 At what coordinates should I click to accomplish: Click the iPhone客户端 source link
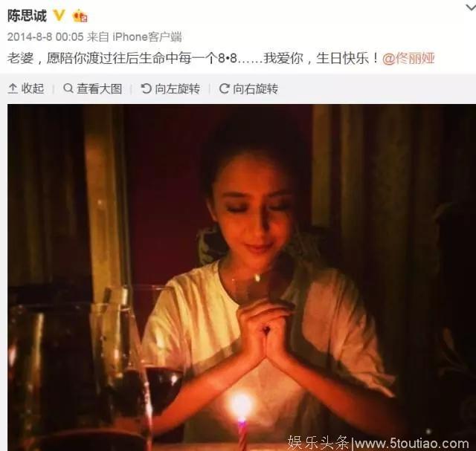(x=147, y=37)
